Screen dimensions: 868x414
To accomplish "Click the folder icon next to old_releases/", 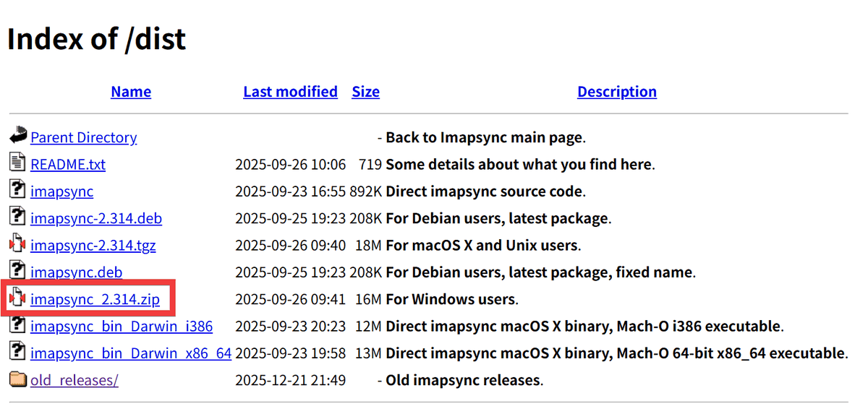I will click(x=18, y=379).
